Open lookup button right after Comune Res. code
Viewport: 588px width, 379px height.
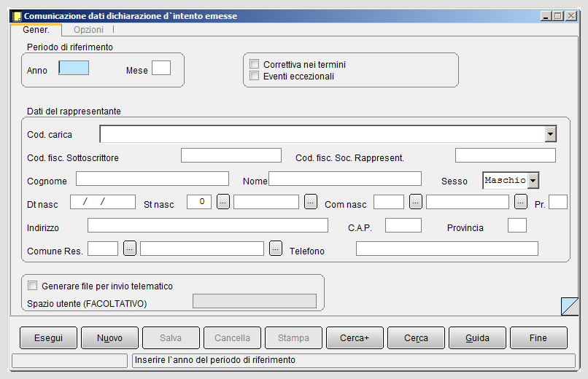[130, 249]
